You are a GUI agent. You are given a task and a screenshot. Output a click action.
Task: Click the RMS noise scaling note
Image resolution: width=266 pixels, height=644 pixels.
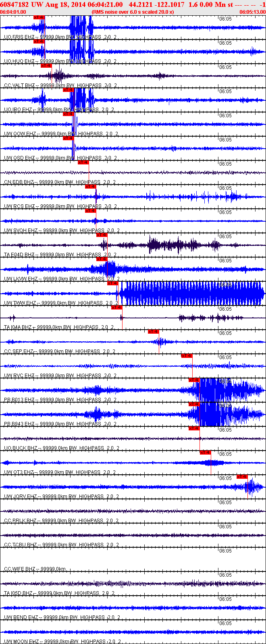133,12
